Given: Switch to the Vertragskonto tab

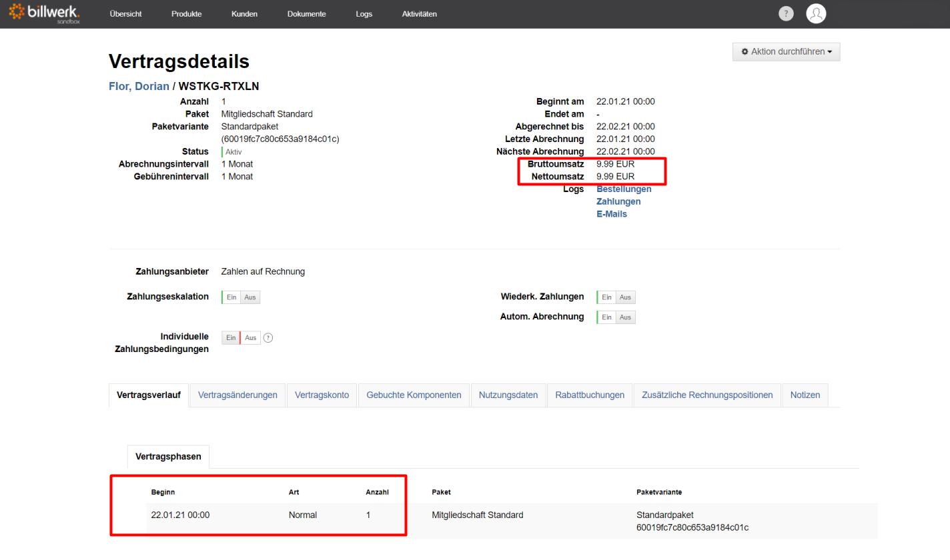Looking at the screenshot, I should pyautogui.click(x=322, y=395).
